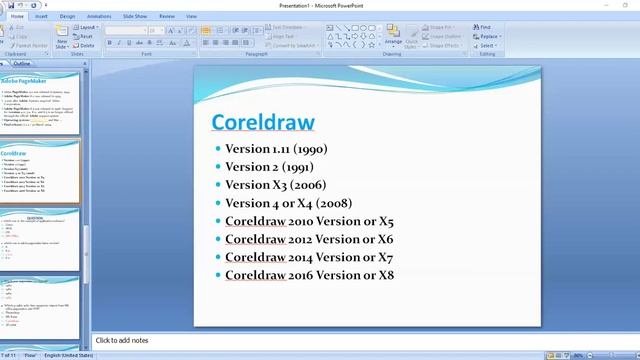Open the Select dropdown in Editing group
The width and height of the screenshot is (640, 360).
click(485, 46)
